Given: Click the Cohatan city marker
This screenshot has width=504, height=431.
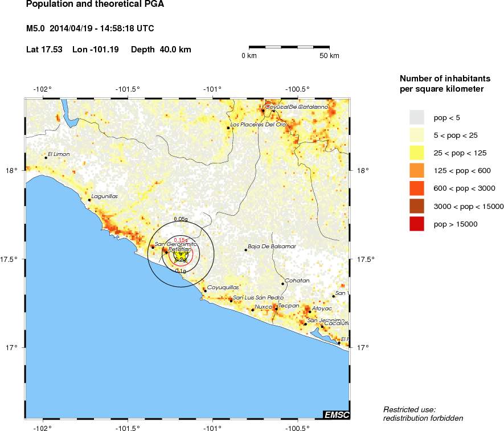Looking at the screenshot, I should pos(282,284).
